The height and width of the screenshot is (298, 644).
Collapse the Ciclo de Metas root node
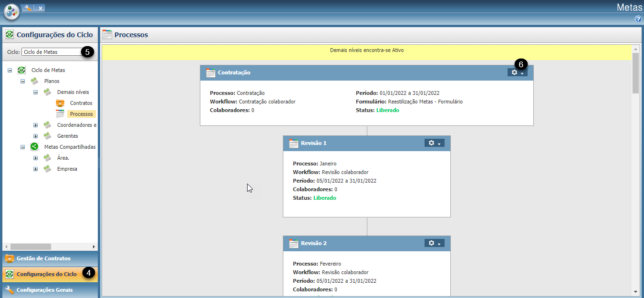[10, 70]
